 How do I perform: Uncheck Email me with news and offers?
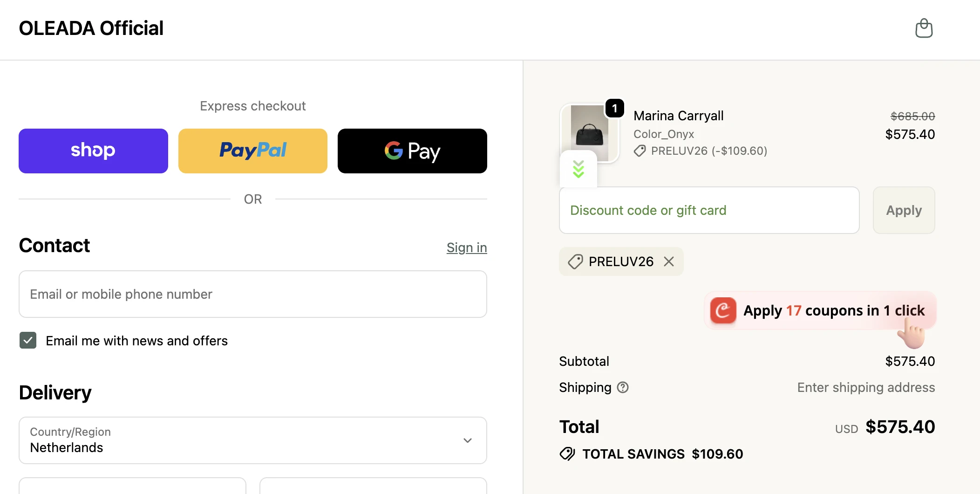28,341
